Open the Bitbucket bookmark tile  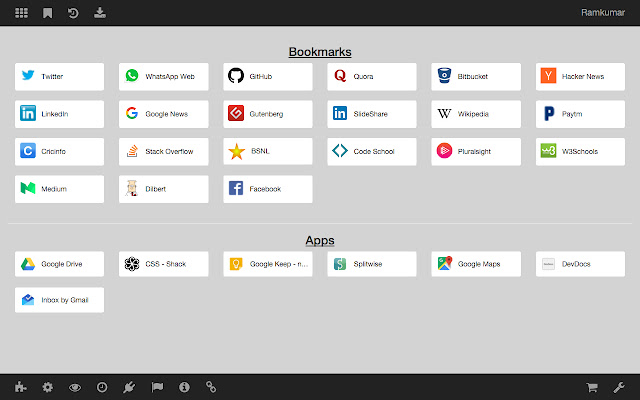coord(476,77)
